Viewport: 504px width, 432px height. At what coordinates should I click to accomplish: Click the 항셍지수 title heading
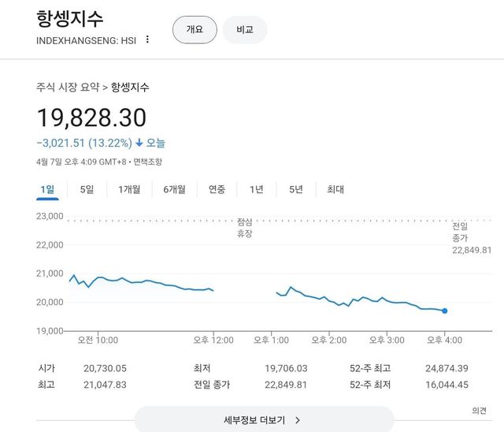point(70,20)
